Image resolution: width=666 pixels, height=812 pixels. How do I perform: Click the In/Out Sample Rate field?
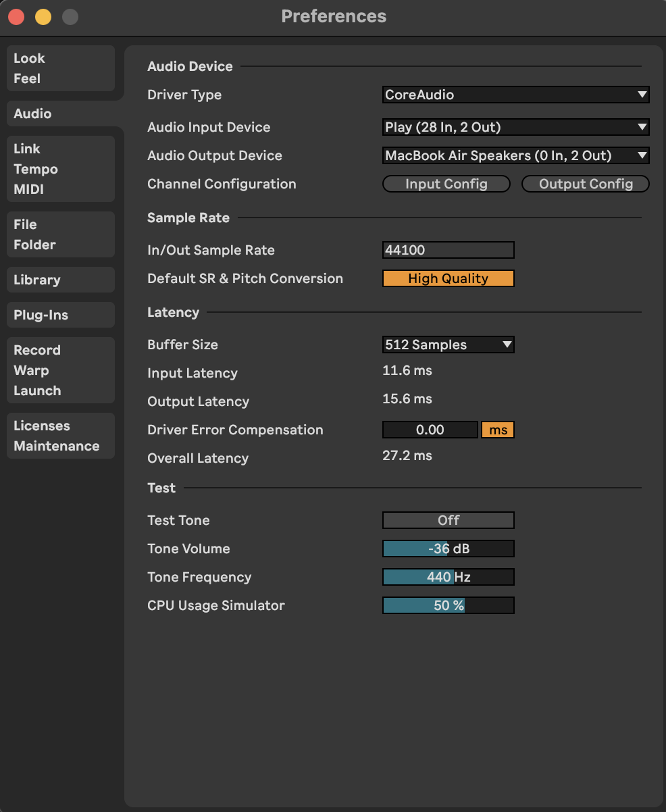click(x=448, y=250)
